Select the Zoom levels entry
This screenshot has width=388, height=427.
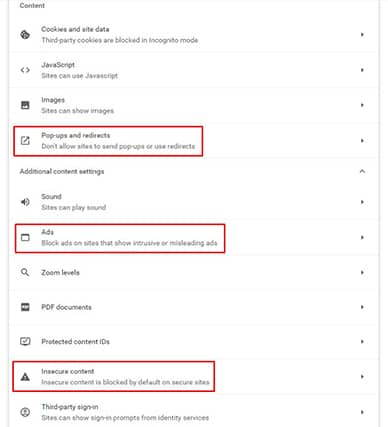click(193, 272)
